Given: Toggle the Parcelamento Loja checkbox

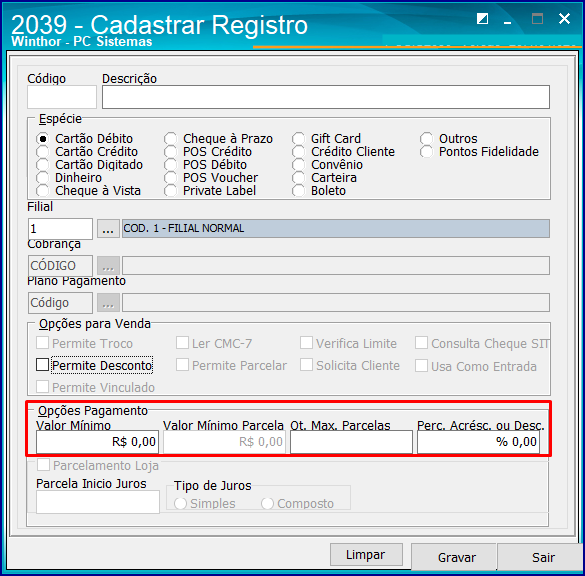Looking at the screenshot, I should 43,465.
